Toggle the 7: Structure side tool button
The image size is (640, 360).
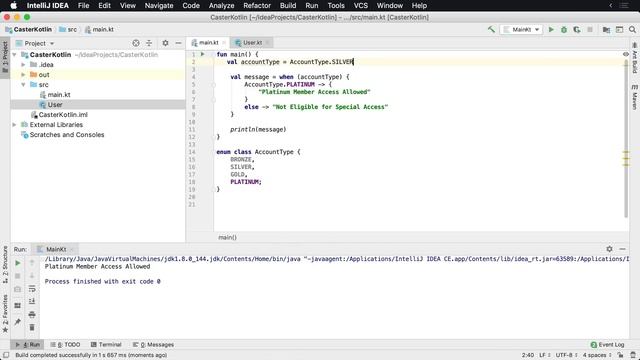(5, 264)
